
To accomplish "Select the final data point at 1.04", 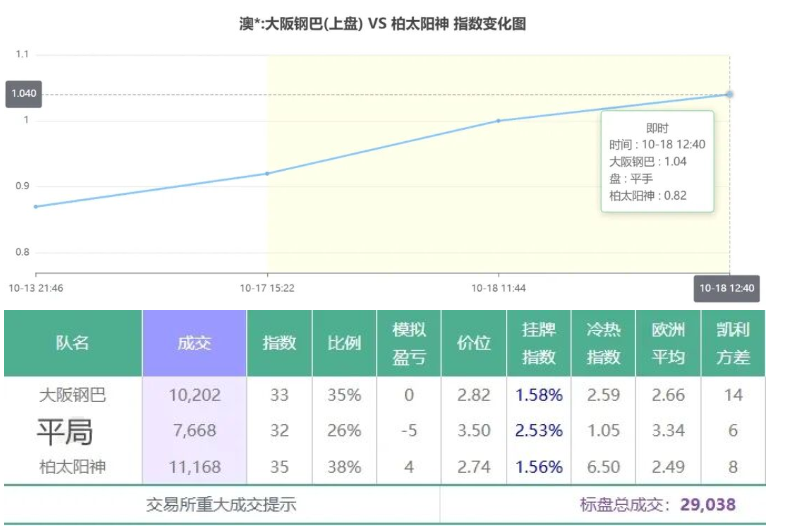I will (729, 94).
